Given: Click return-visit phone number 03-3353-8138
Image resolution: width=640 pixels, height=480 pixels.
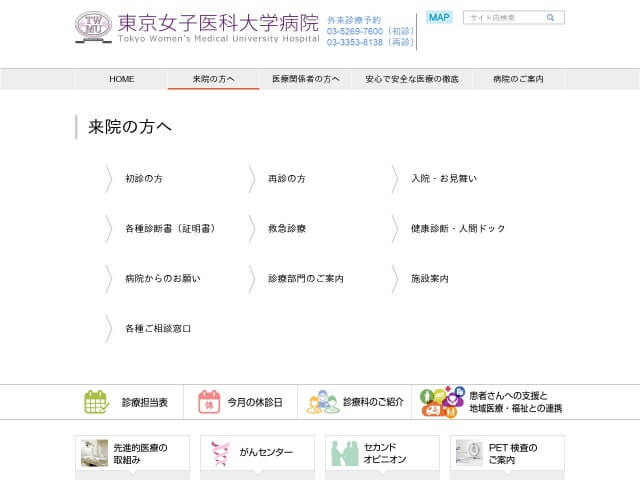Looking at the screenshot, I should (x=355, y=42).
